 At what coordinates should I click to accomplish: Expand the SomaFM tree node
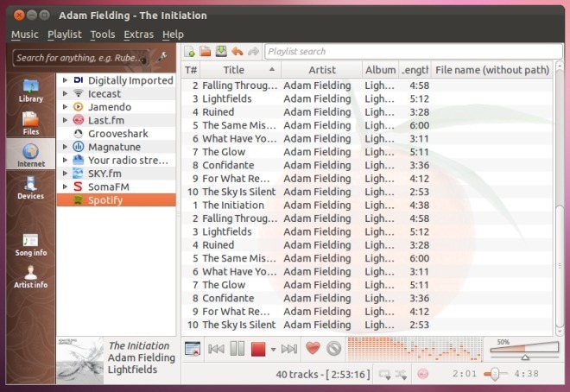coord(65,187)
